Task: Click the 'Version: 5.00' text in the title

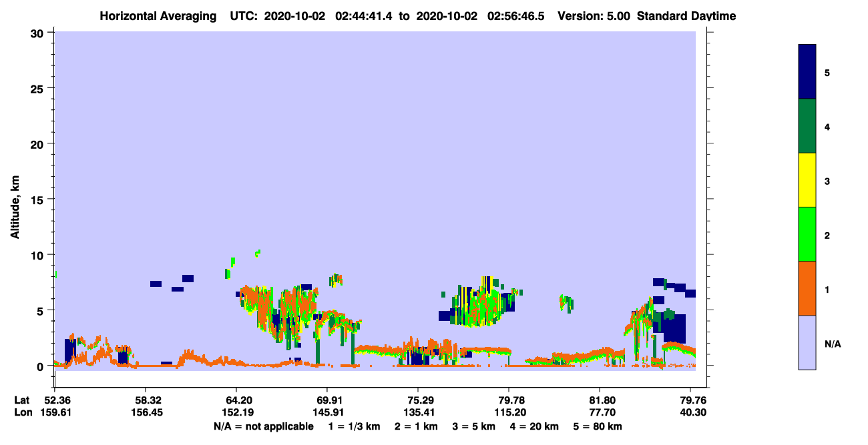Action: pyautogui.click(x=594, y=16)
